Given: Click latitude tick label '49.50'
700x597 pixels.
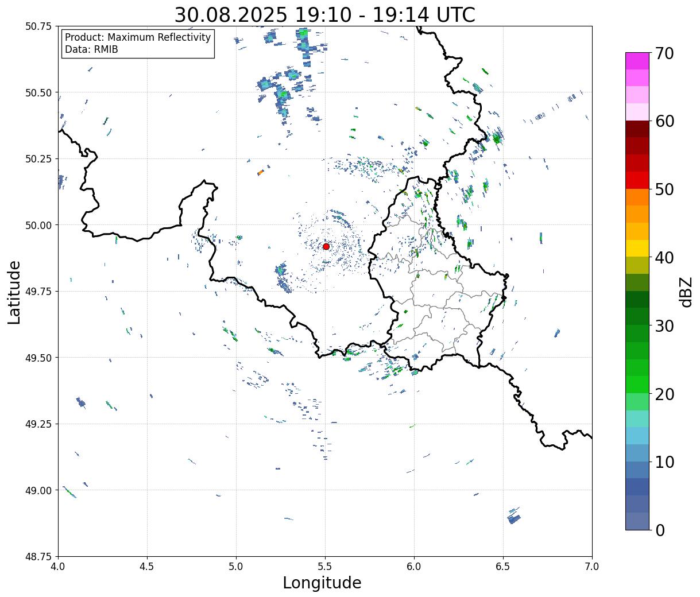Looking at the screenshot, I should (38, 358).
